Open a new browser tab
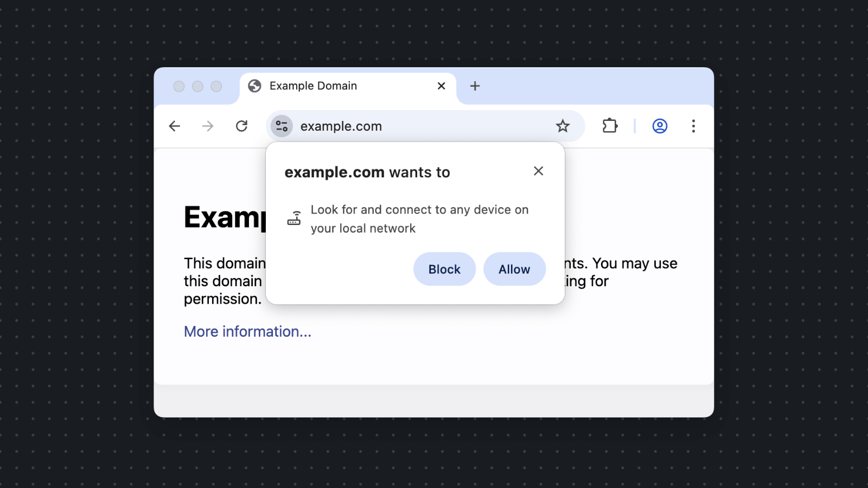 475,86
